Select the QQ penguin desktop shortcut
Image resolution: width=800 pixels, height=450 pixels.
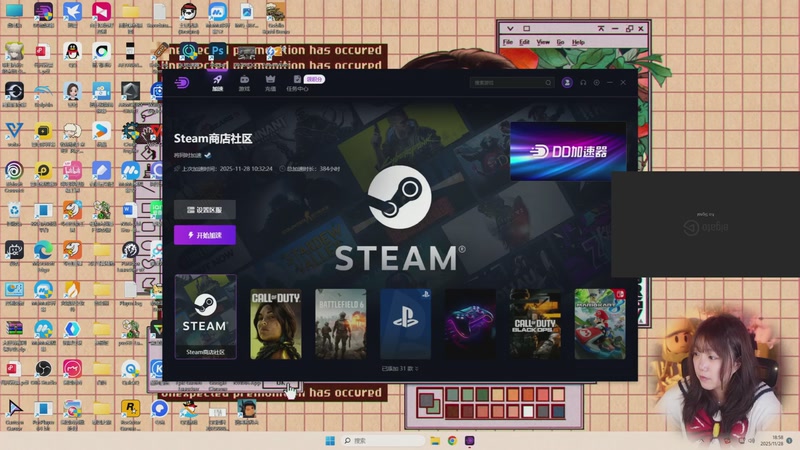pos(72,54)
